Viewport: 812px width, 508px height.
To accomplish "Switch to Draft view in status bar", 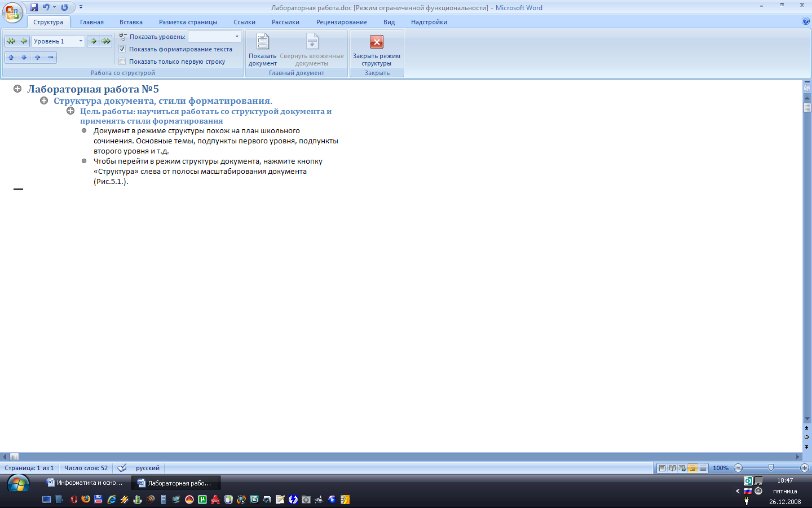I will (x=703, y=468).
